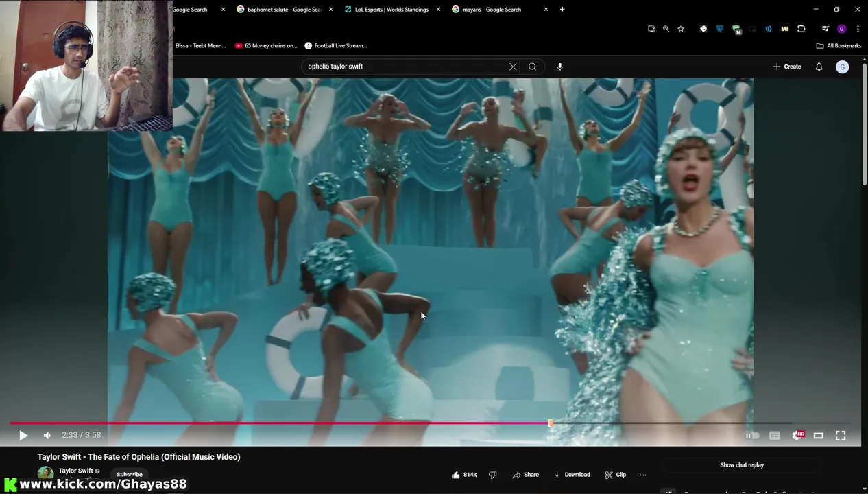Image resolution: width=868 pixels, height=494 pixels.
Task: Like the video showing 814K likes
Action: click(464, 475)
